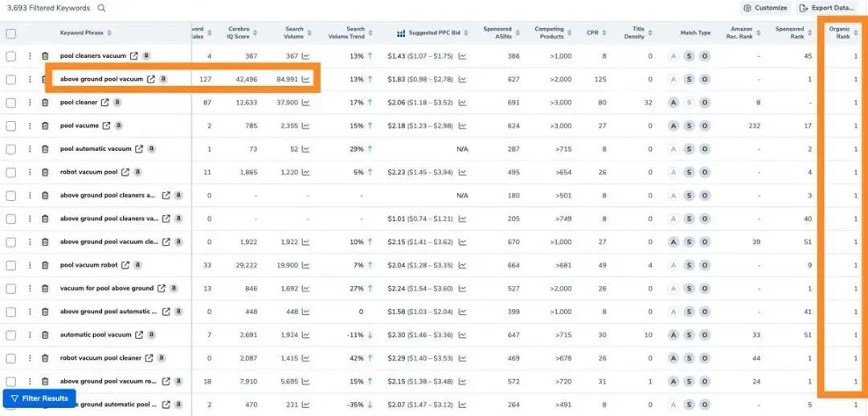The height and width of the screenshot is (416, 868).
Task: Tick the select-all checkbox in the header
Action: coord(11,34)
